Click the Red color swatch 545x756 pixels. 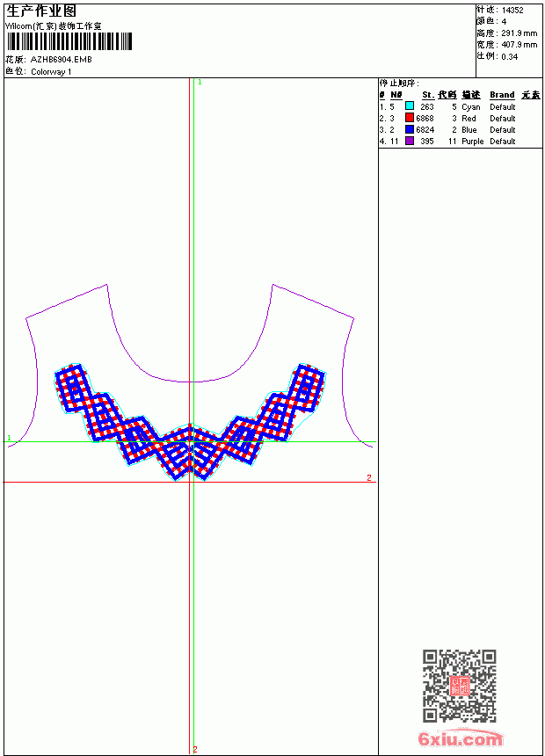[x=410, y=118]
